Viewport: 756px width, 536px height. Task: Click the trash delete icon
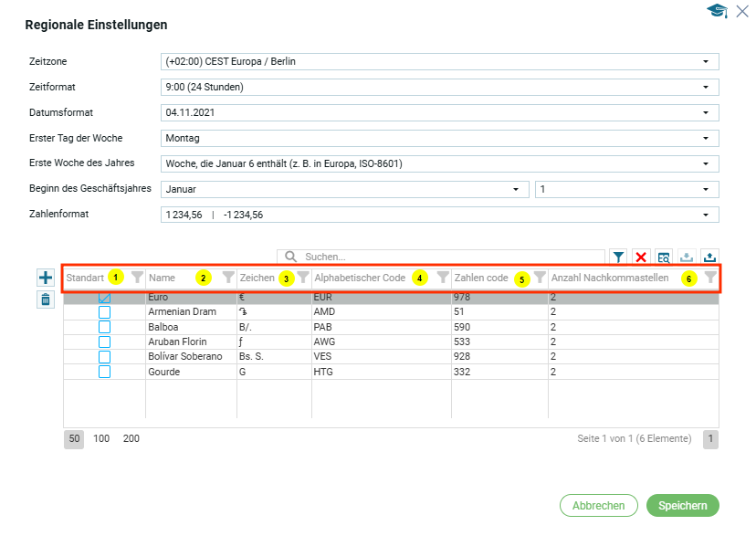46,299
